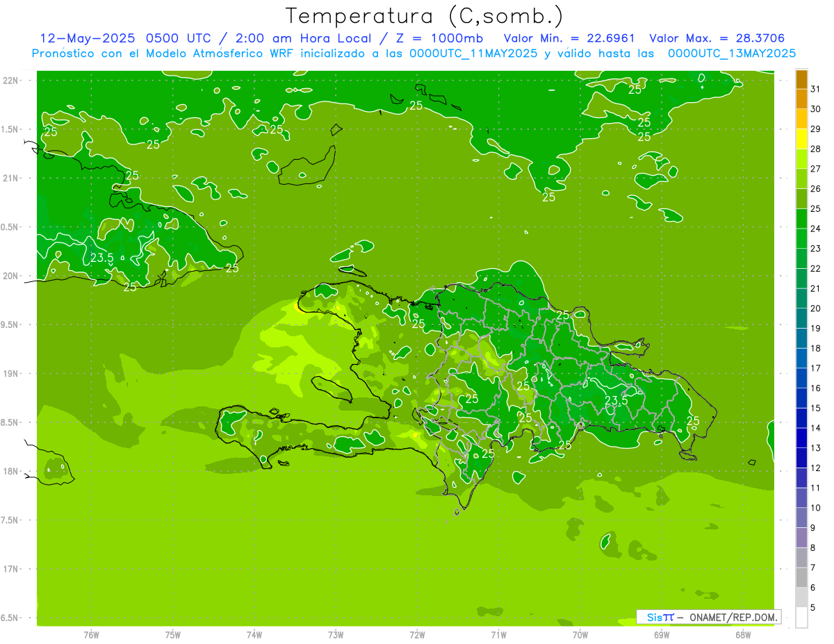Click the "72W" longitude axis label
Screen dimensions: 834x644
417,635
